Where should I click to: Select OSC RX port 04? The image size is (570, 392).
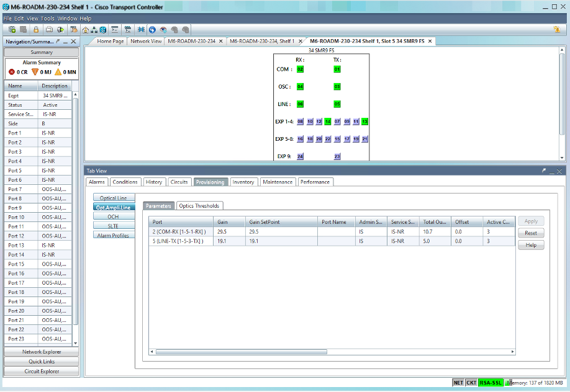pyautogui.click(x=300, y=86)
